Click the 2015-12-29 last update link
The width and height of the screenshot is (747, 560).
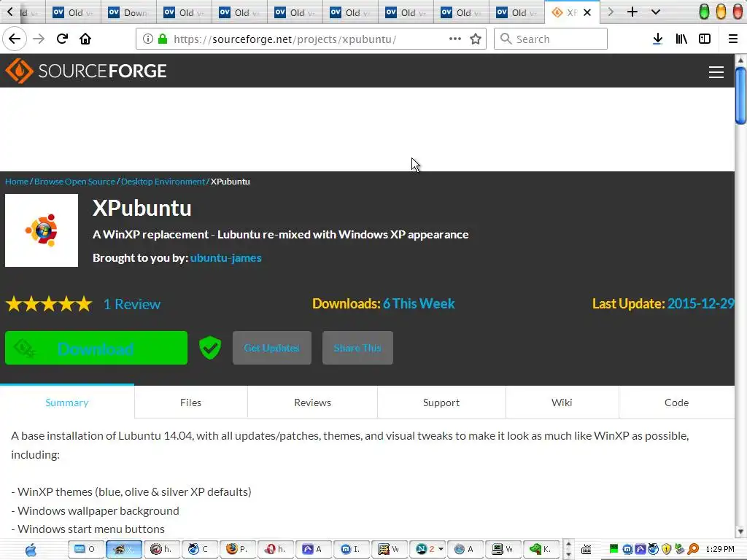(x=701, y=304)
